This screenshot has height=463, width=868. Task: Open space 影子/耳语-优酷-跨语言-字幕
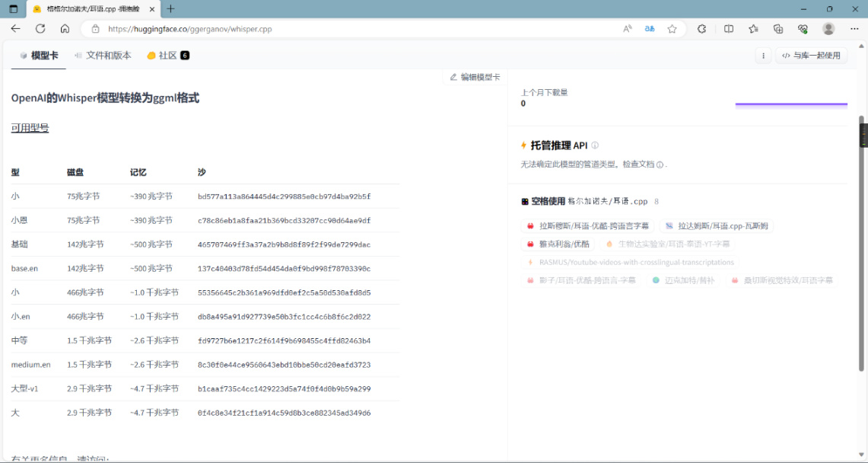point(581,280)
